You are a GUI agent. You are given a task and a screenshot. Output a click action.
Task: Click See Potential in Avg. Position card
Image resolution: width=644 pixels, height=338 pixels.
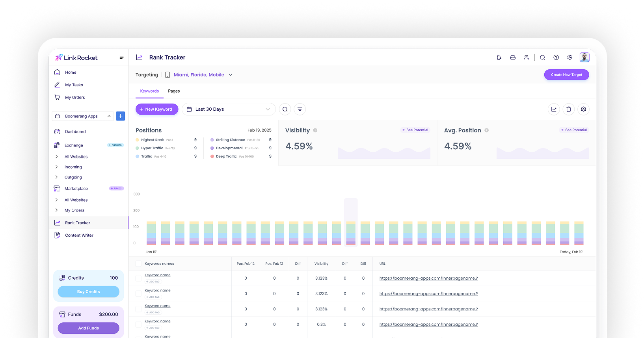pos(574,130)
